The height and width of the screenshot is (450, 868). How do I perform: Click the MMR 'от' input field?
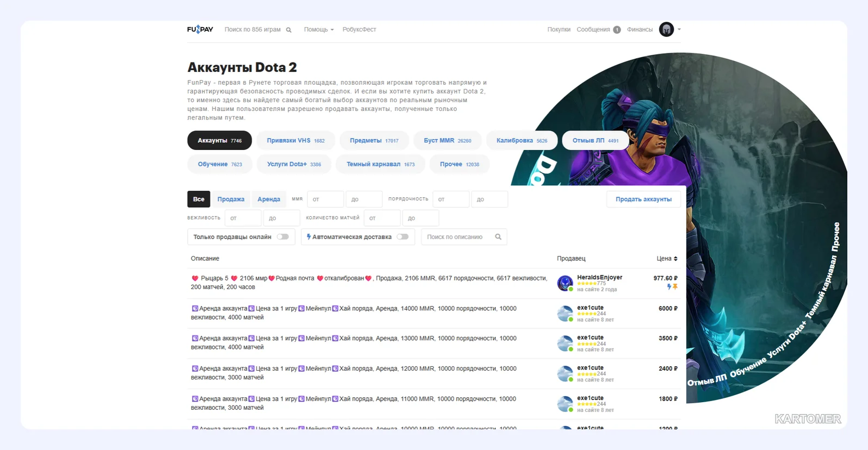(x=325, y=199)
